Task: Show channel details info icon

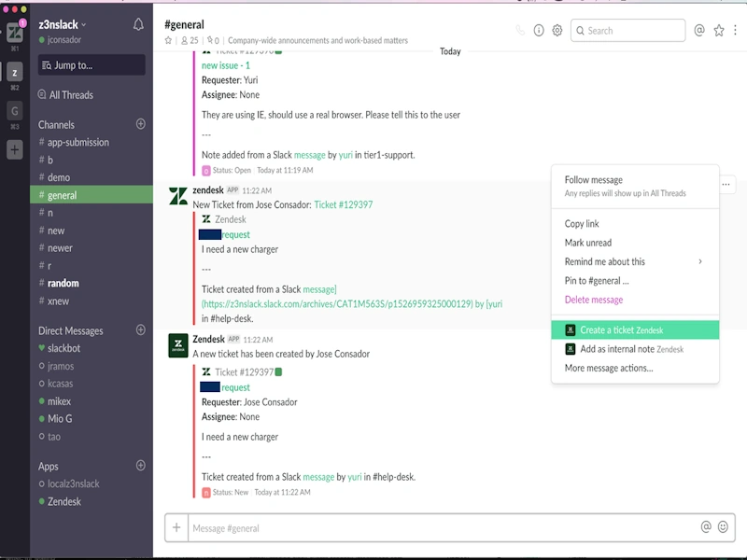Action: click(539, 31)
